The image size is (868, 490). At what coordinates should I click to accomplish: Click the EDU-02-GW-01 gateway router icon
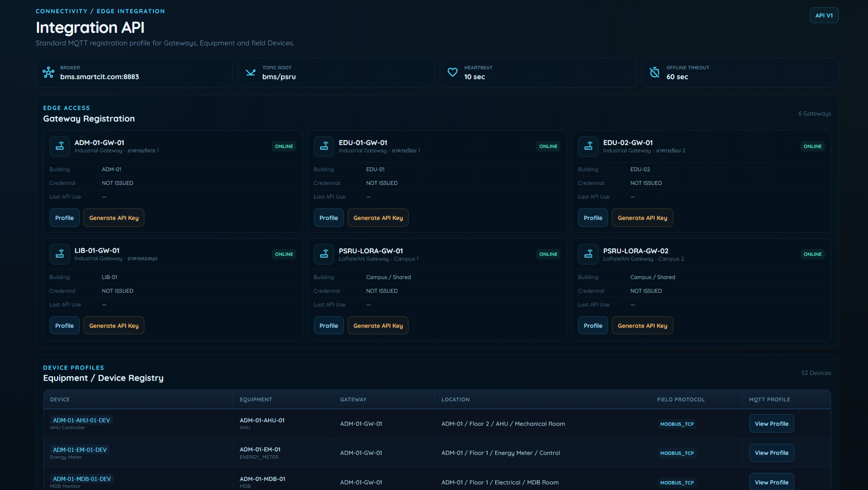tap(588, 146)
